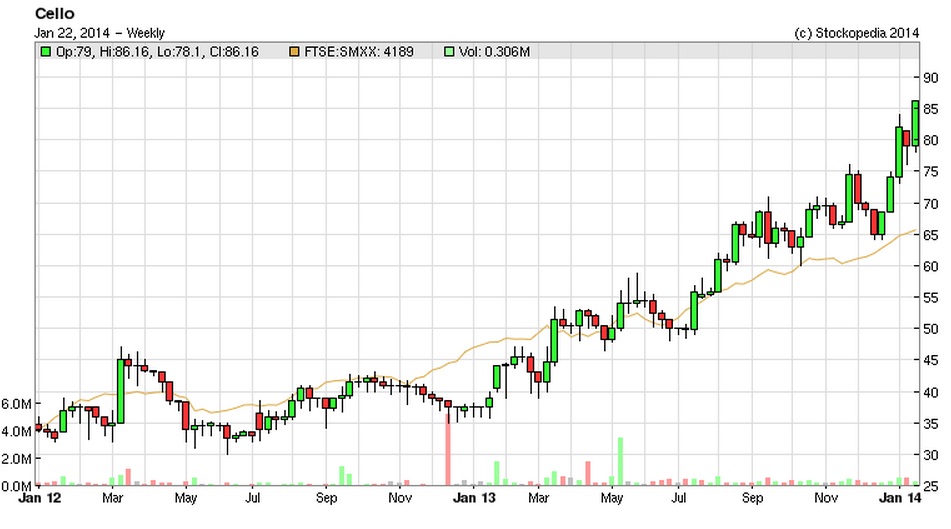The height and width of the screenshot is (529, 951).
Task: Click the 'Jan 22, 2014 – Weekly' date label
Action: tap(99, 33)
